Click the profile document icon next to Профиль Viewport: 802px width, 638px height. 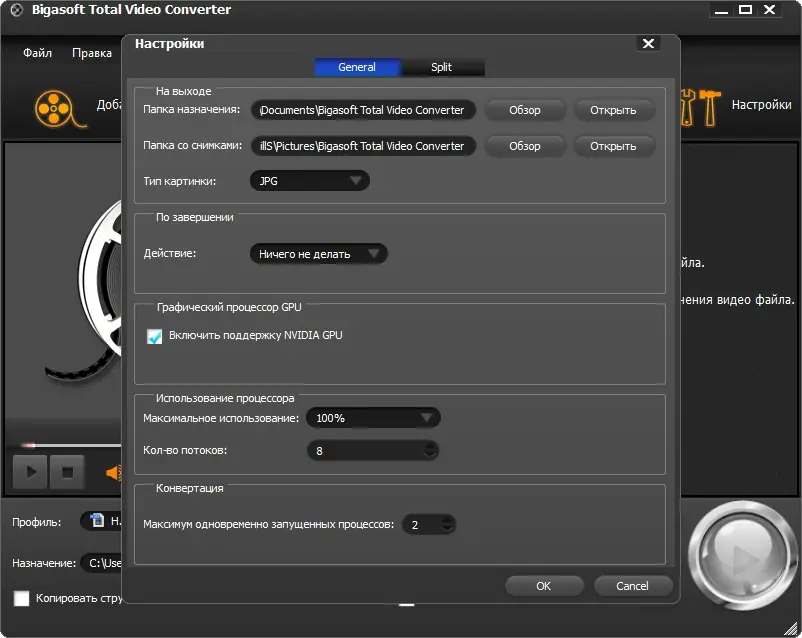[x=97, y=520]
